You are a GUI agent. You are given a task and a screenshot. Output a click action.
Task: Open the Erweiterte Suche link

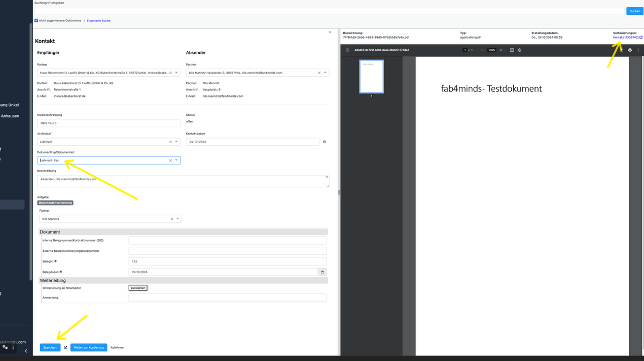tap(98, 21)
